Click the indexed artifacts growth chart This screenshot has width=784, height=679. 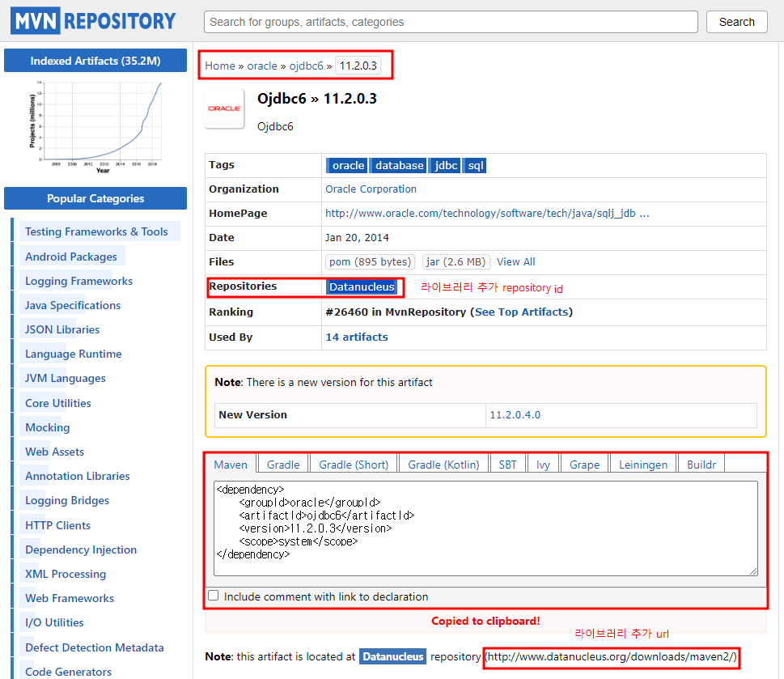click(95, 127)
